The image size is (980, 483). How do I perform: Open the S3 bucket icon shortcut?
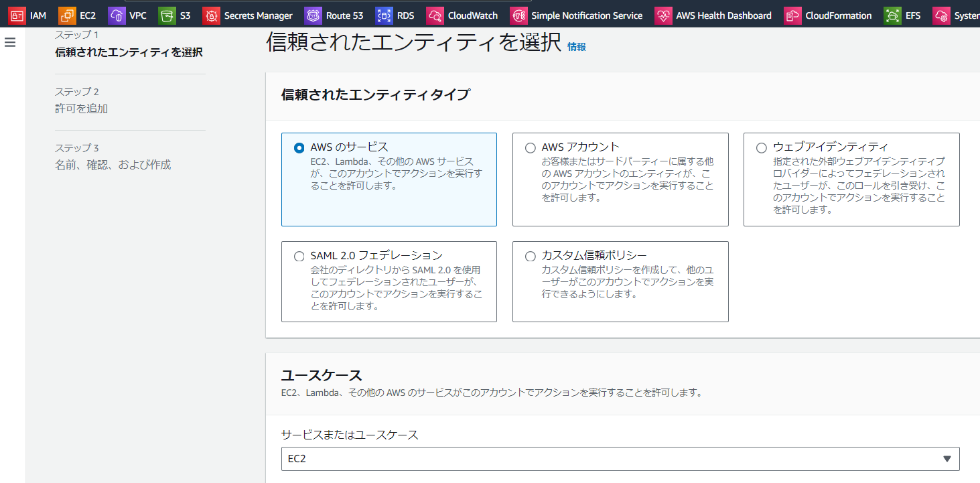click(x=167, y=15)
